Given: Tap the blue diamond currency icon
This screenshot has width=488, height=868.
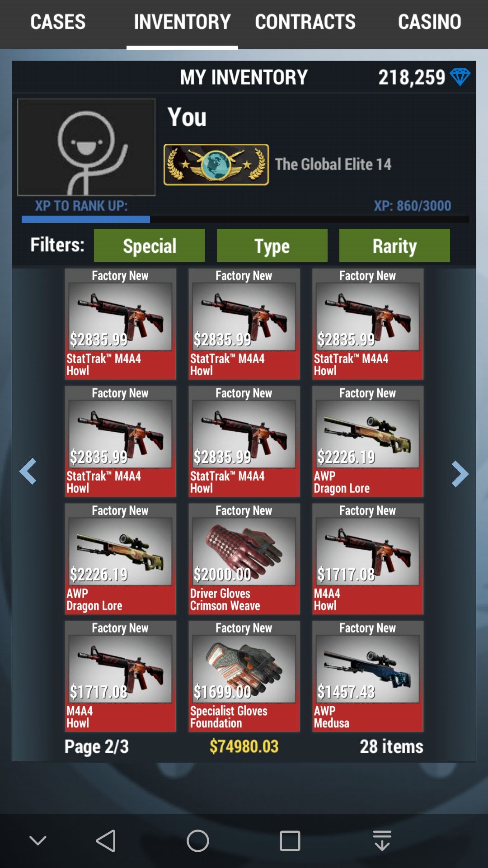Looking at the screenshot, I should point(460,77).
